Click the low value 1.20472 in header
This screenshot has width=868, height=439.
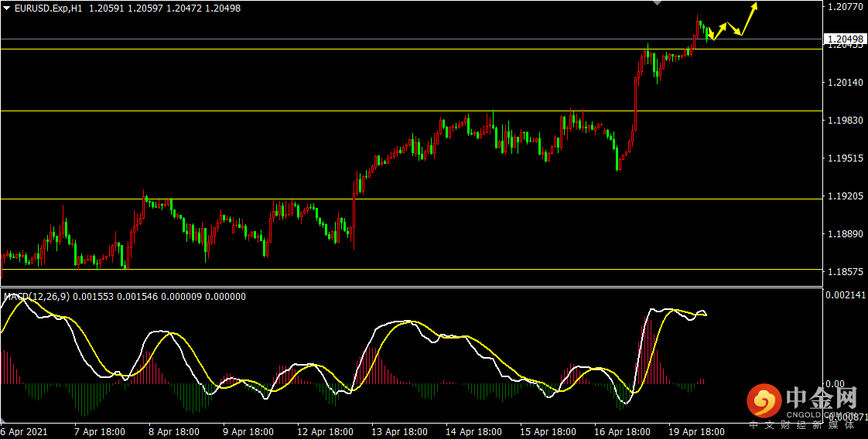pyautogui.click(x=184, y=9)
